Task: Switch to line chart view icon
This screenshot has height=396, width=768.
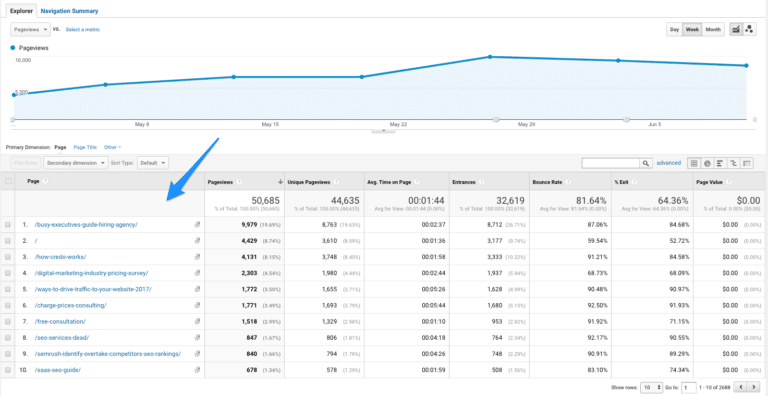Action: pyautogui.click(x=736, y=29)
